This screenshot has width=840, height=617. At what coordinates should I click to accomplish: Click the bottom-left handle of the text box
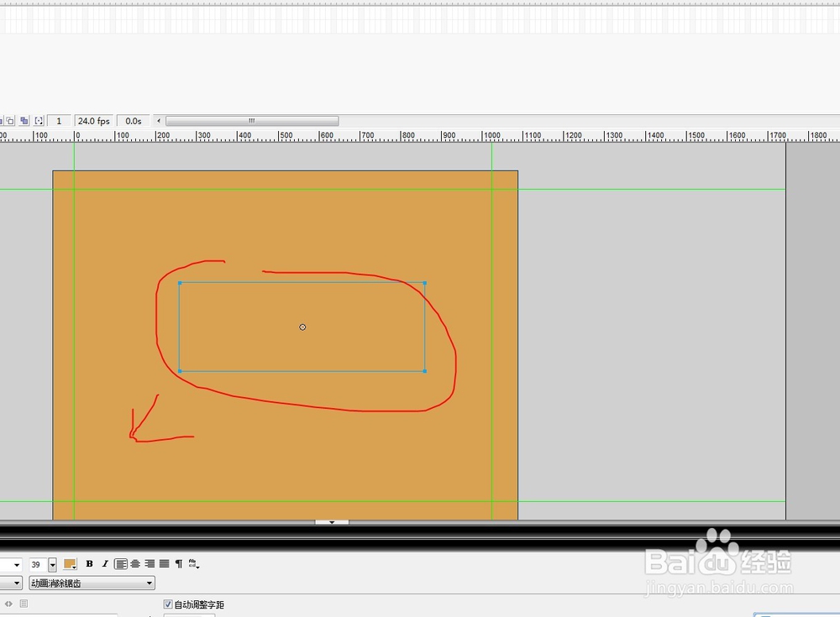[x=180, y=371]
